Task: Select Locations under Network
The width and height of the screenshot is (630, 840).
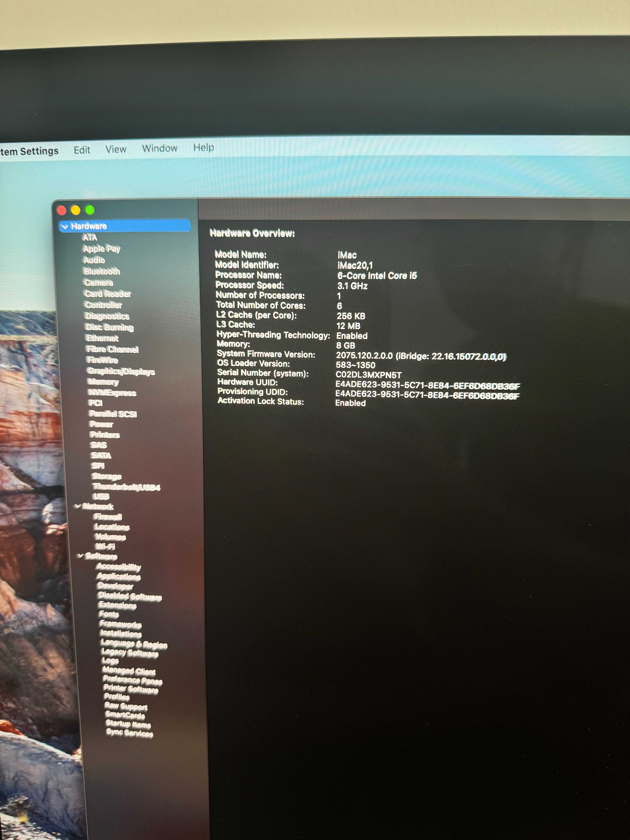Action: (x=112, y=527)
